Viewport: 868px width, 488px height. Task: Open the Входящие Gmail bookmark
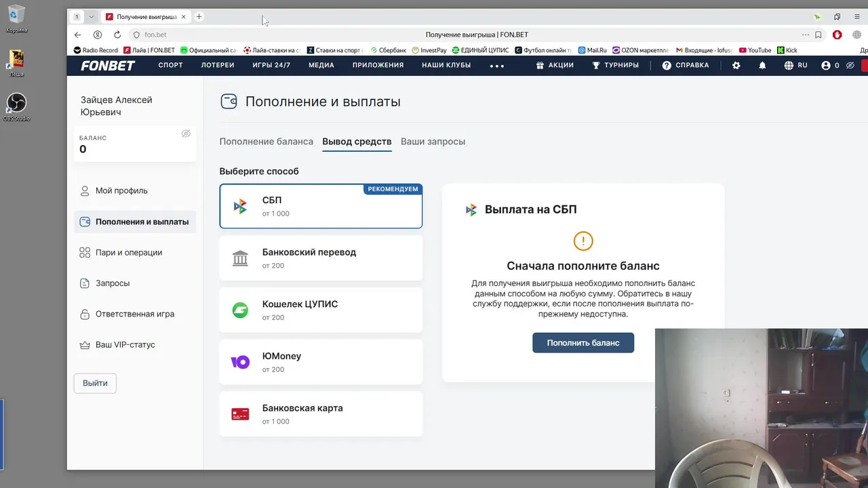704,50
